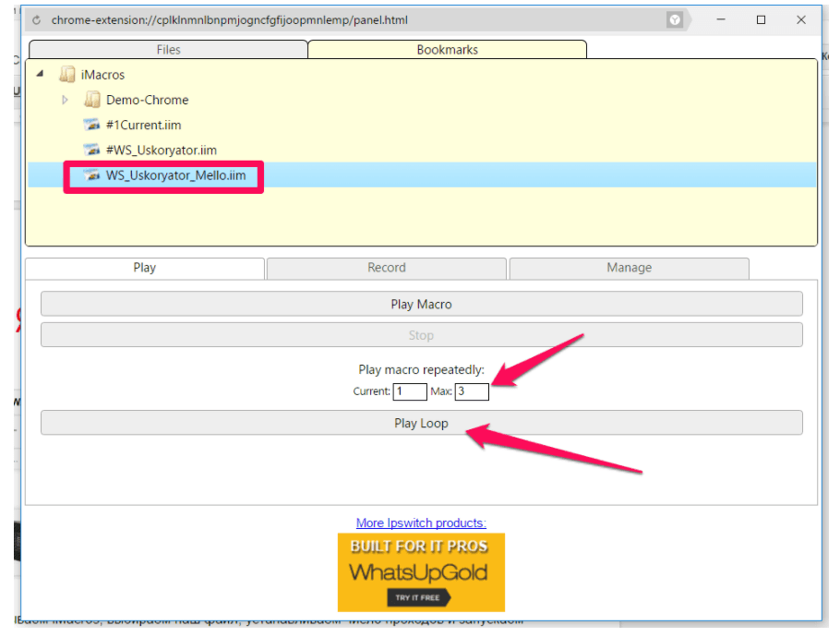Open the Play tab
The image size is (840, 637).
click(x=145, y=268)
